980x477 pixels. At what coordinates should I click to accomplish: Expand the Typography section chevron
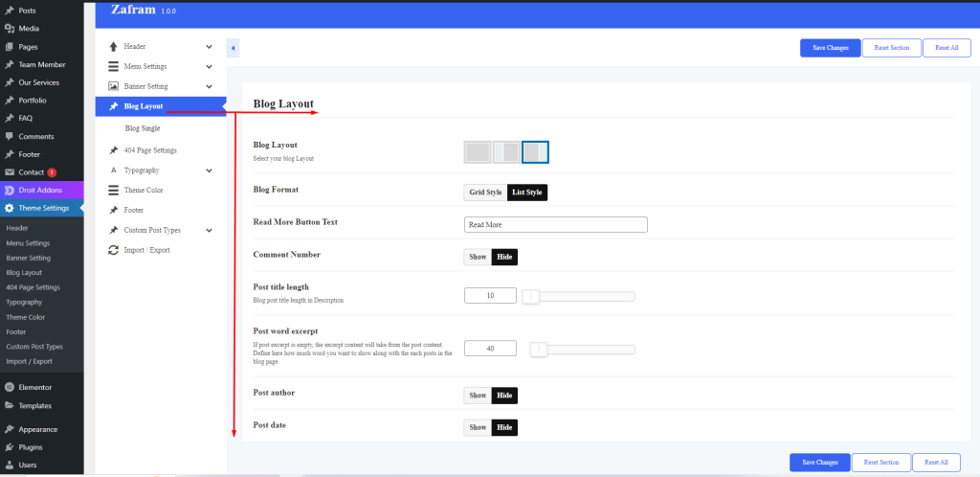click(209, 170)
